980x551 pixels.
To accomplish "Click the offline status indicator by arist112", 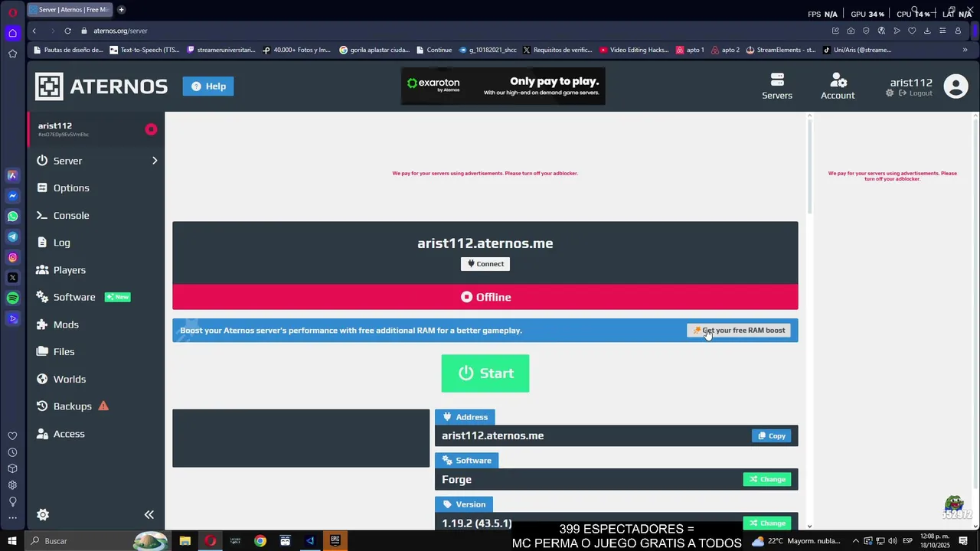I will [x=151, y=129].
